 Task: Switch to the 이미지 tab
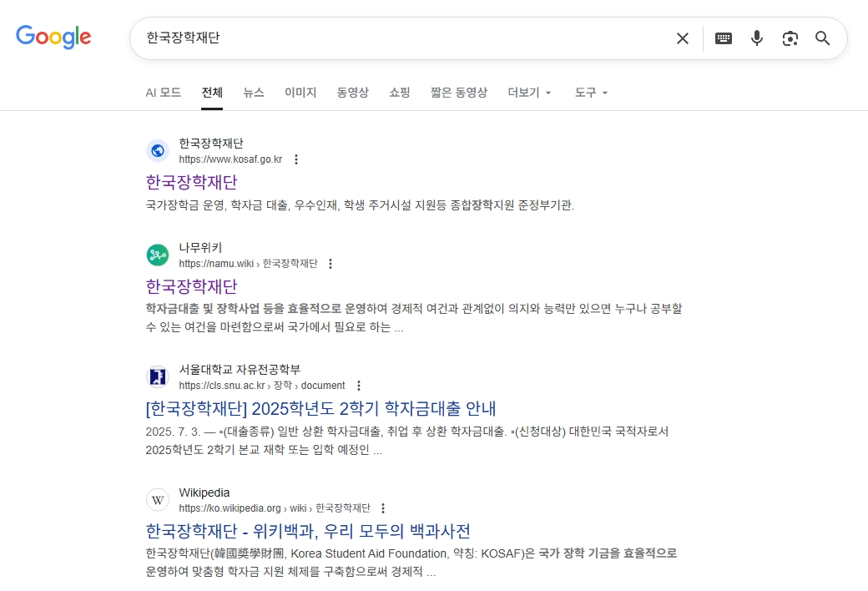click(x=300, y=93)
